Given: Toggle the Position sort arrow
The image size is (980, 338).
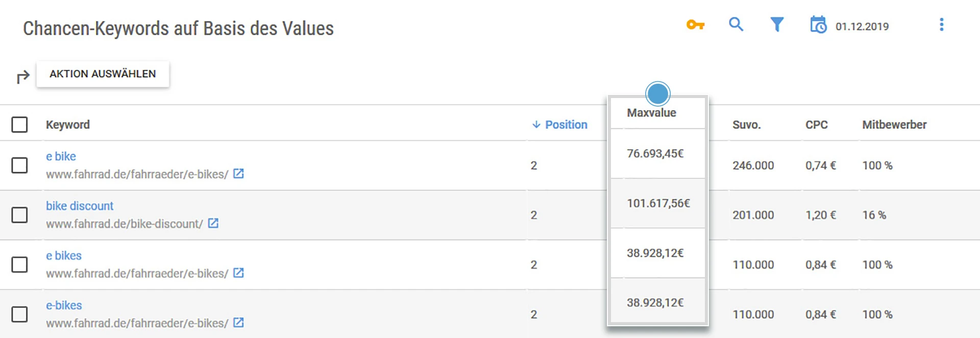Looking at the screenshot, I should coord(535,124).
